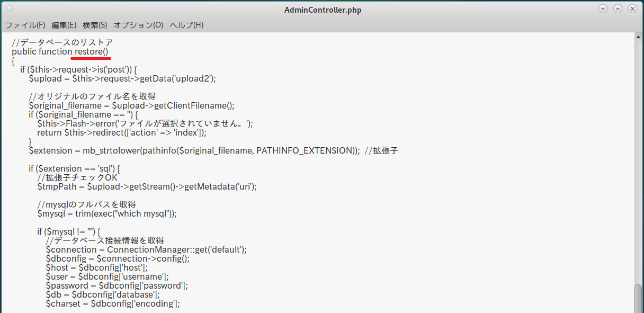Click the //データベースのリストア comment line

(62, 42)
